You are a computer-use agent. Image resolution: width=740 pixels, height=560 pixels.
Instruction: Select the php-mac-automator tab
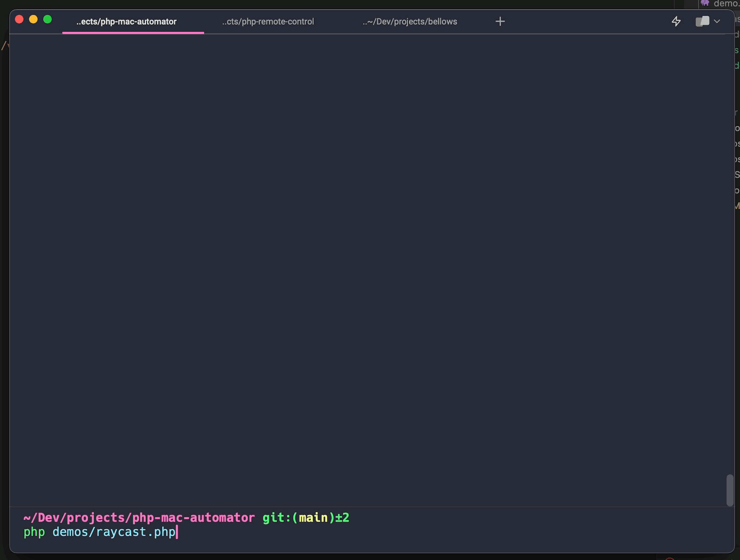126,22
